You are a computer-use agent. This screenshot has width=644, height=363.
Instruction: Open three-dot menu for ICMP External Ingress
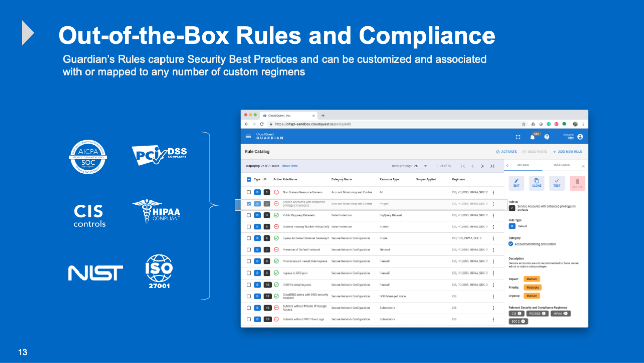[x=493, y=285]
